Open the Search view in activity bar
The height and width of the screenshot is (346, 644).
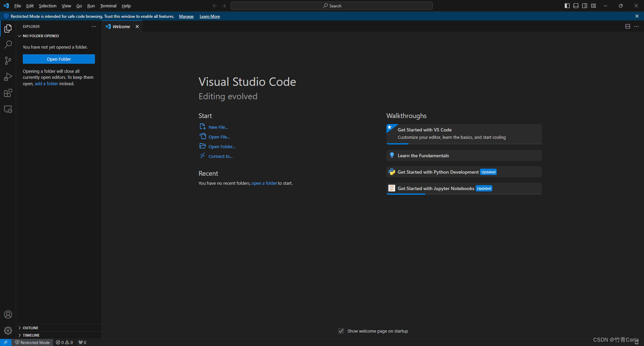8,45
